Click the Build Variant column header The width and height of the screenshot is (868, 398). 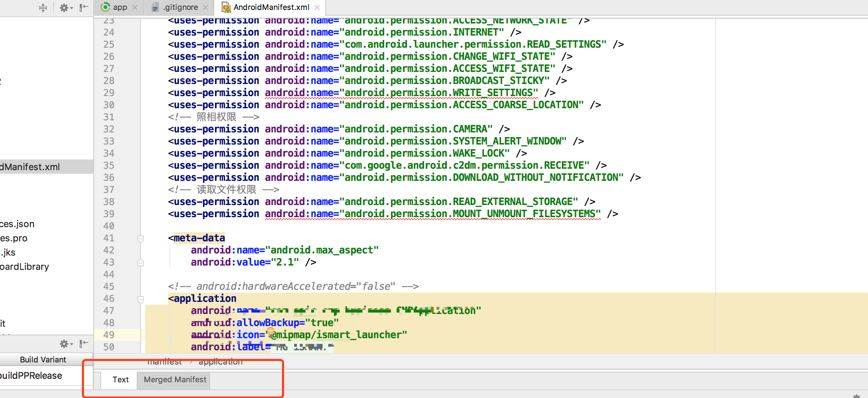(x=43, y=360)
